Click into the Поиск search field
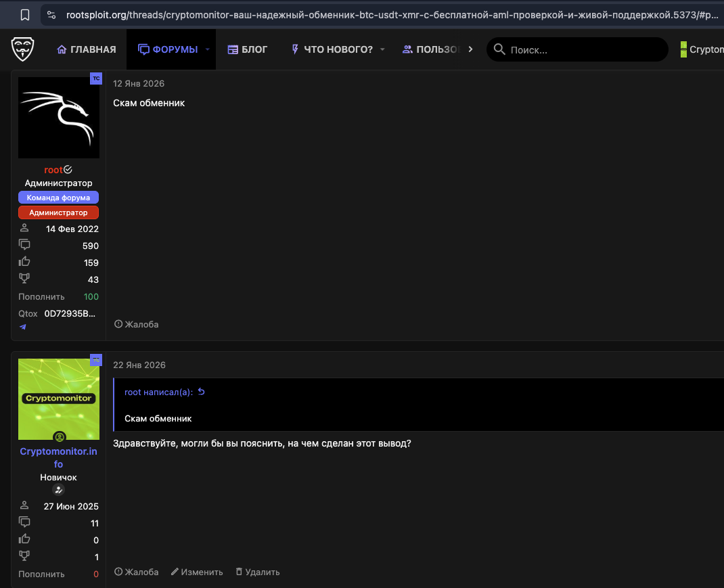Screen dimensions: 724x588 pyautogui.click(x=582, y=49)
